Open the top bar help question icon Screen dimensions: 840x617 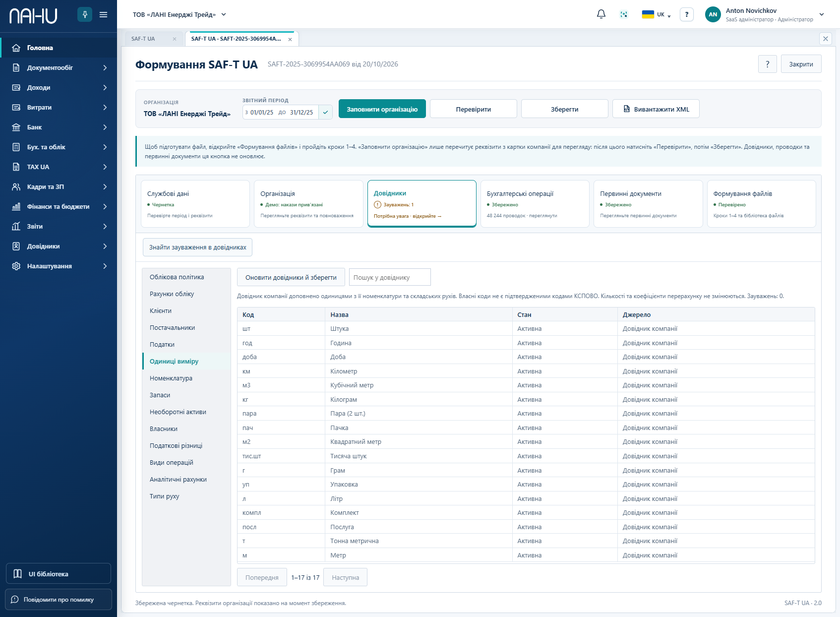coord(687,14)
